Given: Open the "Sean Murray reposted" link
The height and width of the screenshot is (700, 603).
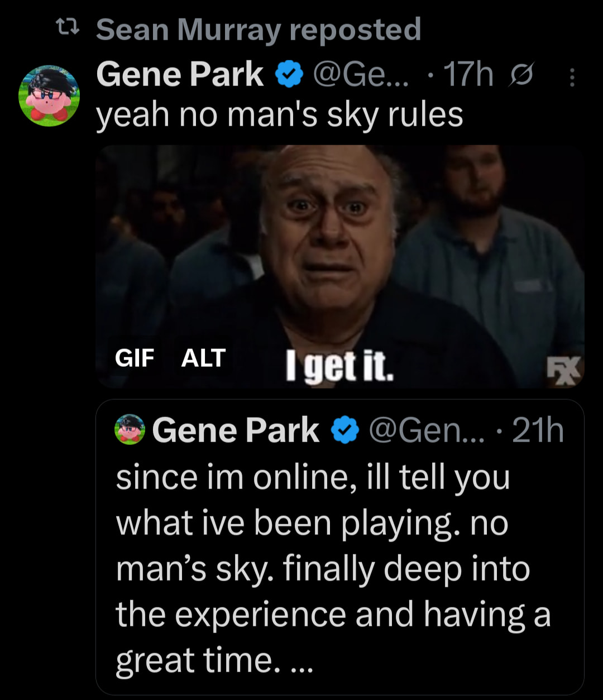Looking at the screenshot, I should [x=258, y=30].
